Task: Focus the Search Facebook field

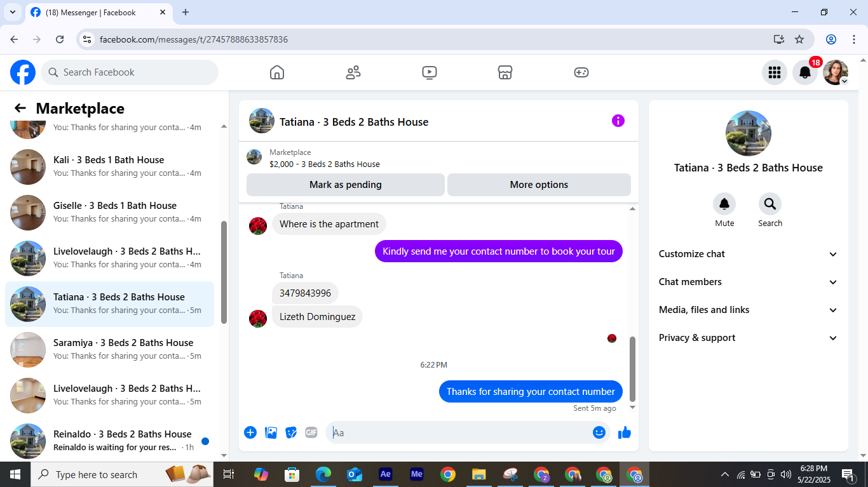Action: pyautogui.click(x=130, y=72)
